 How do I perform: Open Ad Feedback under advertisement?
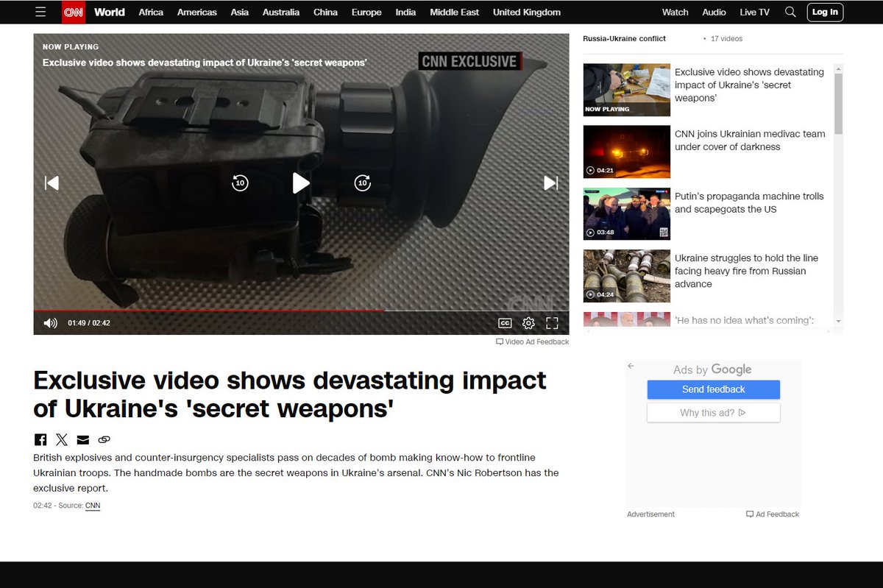(x=773, y=514)
